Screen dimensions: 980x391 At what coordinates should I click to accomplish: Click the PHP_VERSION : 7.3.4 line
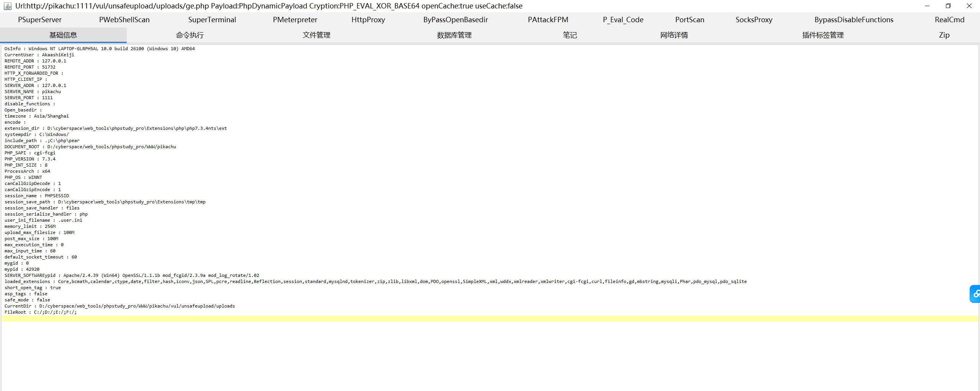(30, 159)
